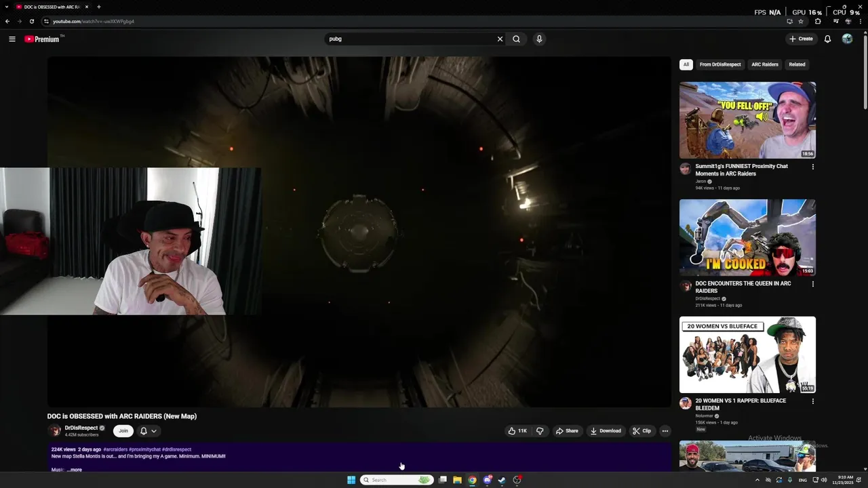Open Nolovmar channel link
Image resolution: width=868 pixels, height=488 pixels.
tap(705, 416)
